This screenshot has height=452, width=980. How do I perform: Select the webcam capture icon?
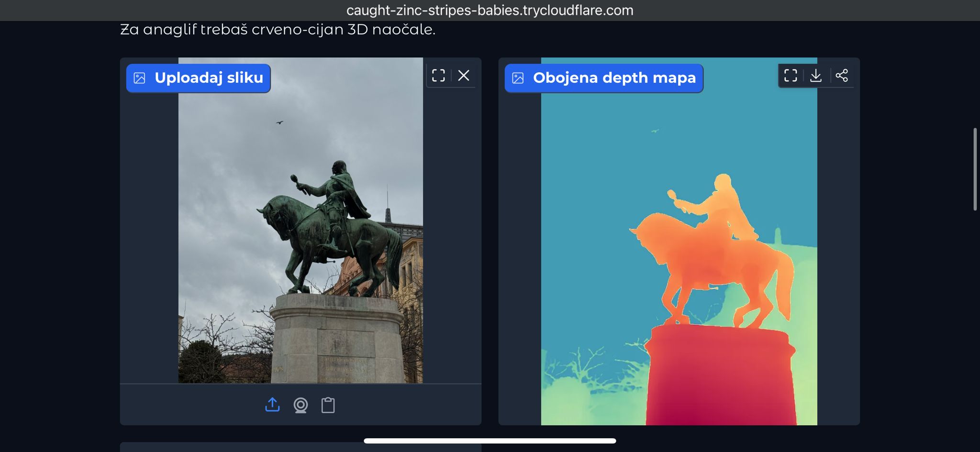[x=301, y=405]
